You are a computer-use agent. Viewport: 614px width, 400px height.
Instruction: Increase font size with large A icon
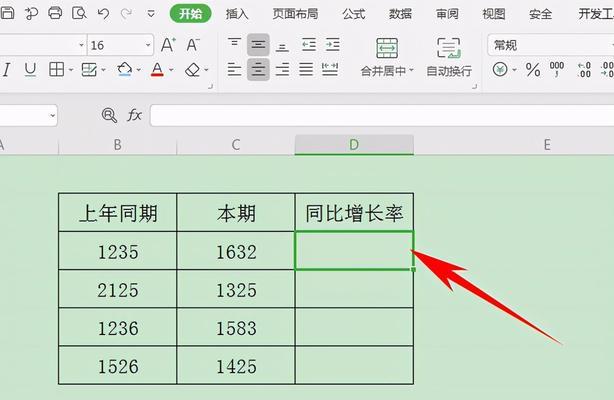pyautogui.click(x=168, y=45)
